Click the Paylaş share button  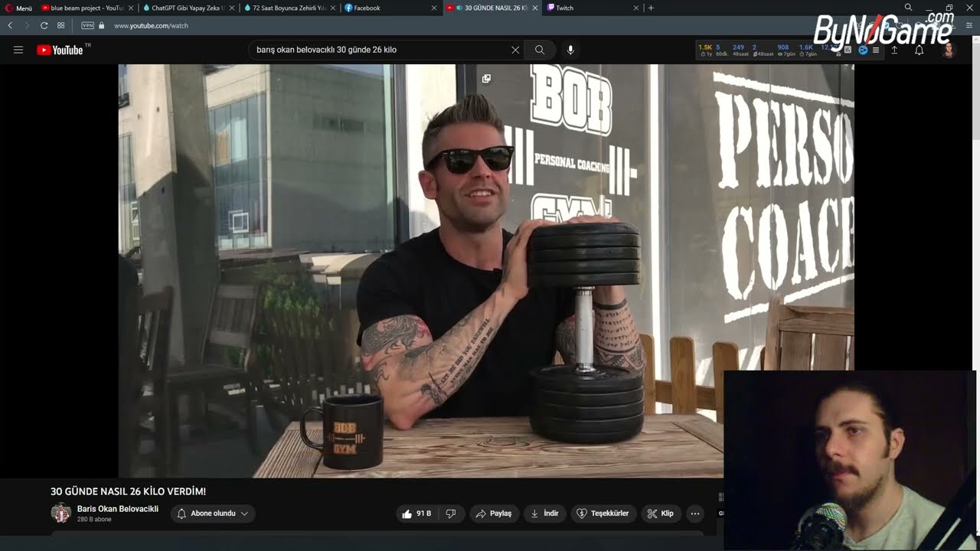[x=494, y=514]
